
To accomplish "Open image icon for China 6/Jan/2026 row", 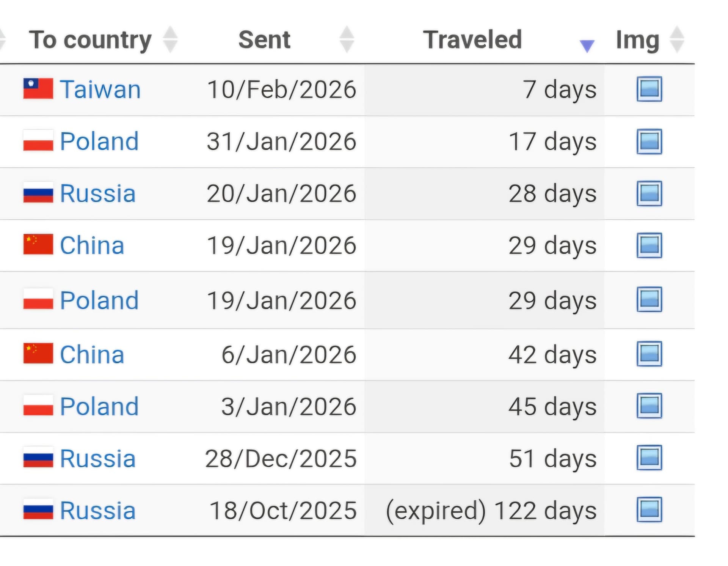I will coord(649,354).
